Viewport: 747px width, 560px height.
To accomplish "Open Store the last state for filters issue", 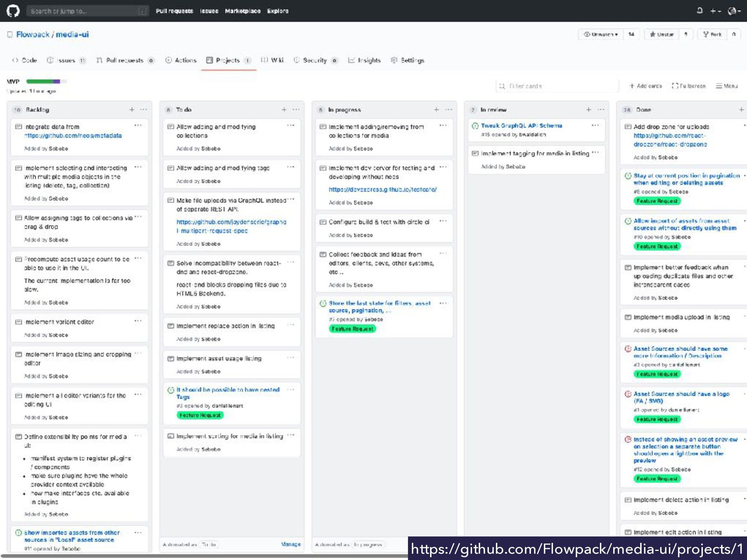I will [x=379, y=306].
